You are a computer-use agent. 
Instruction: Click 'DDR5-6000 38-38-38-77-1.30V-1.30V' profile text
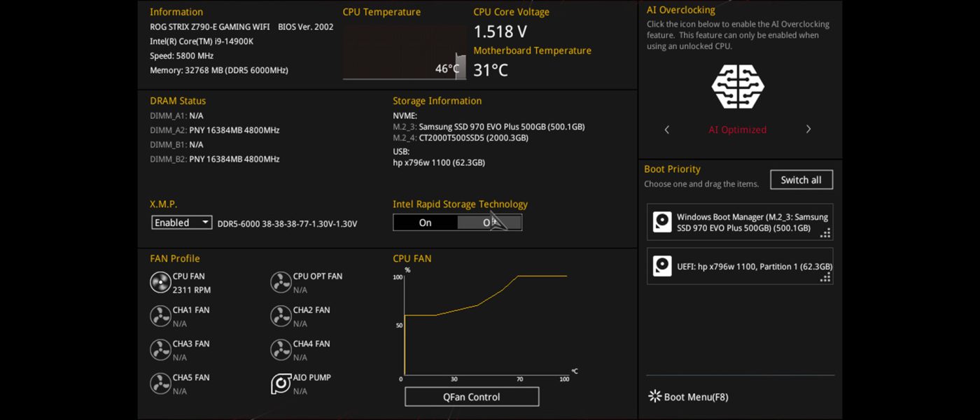(288, 224)
